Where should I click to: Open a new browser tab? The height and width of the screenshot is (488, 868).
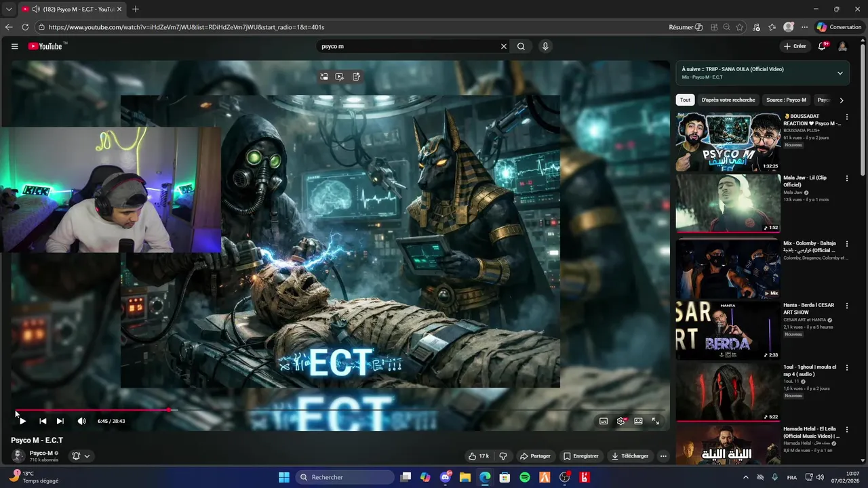136,9
